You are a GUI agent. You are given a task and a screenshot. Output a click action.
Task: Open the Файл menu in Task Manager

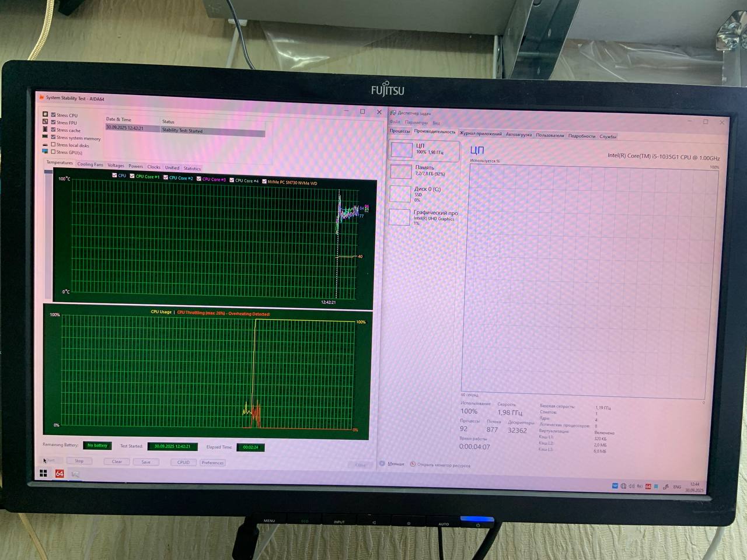tap(395, 123)
